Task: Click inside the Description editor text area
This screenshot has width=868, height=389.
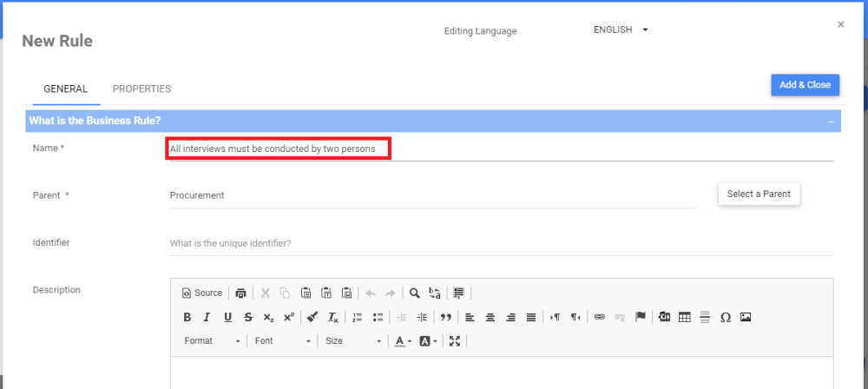Action: [502, 373]
